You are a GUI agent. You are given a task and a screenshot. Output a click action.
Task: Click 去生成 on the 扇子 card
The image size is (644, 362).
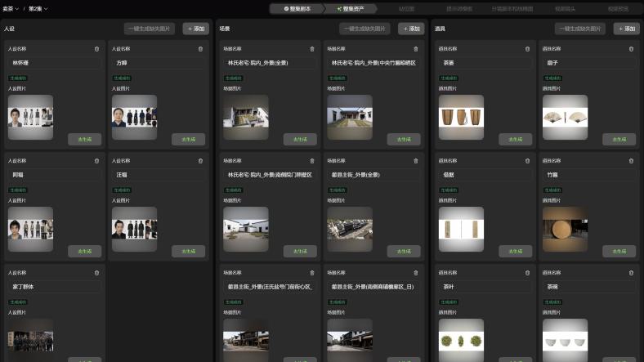point(619,140)
